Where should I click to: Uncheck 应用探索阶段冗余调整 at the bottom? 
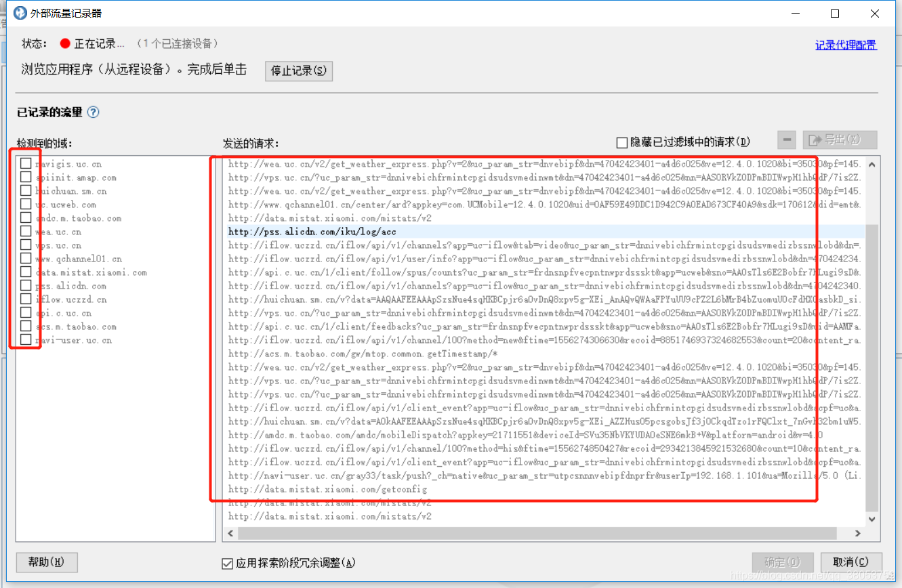[x=227, y=563]
